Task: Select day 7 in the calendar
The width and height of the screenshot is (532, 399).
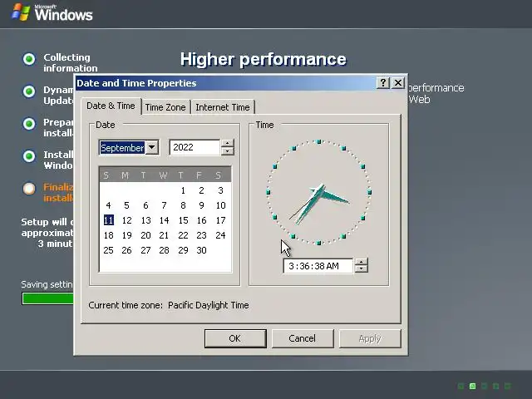Action: 165,205
